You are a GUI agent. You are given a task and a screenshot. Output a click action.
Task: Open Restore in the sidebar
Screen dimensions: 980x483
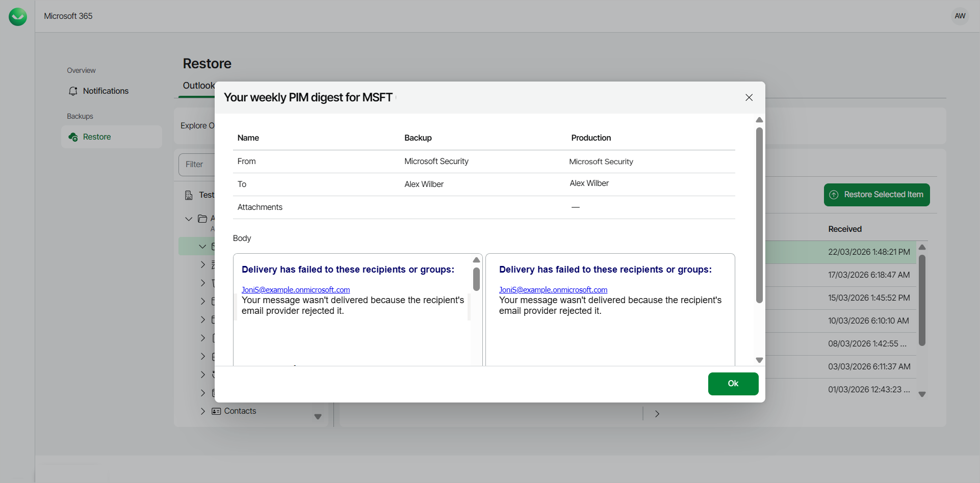coord(97,137)
